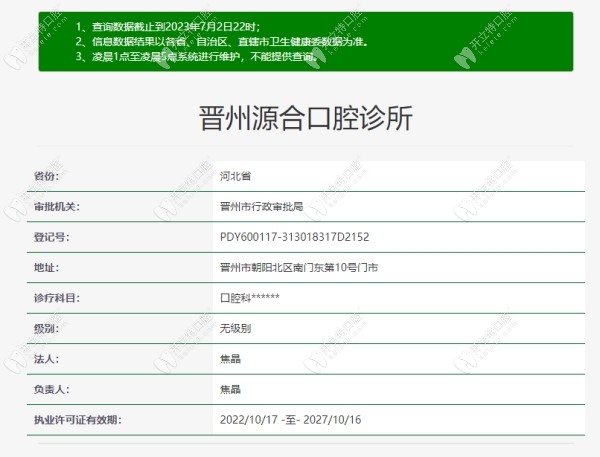Click the 法人 label
This screenshot has width=600, height=457.
click(46, 359)
